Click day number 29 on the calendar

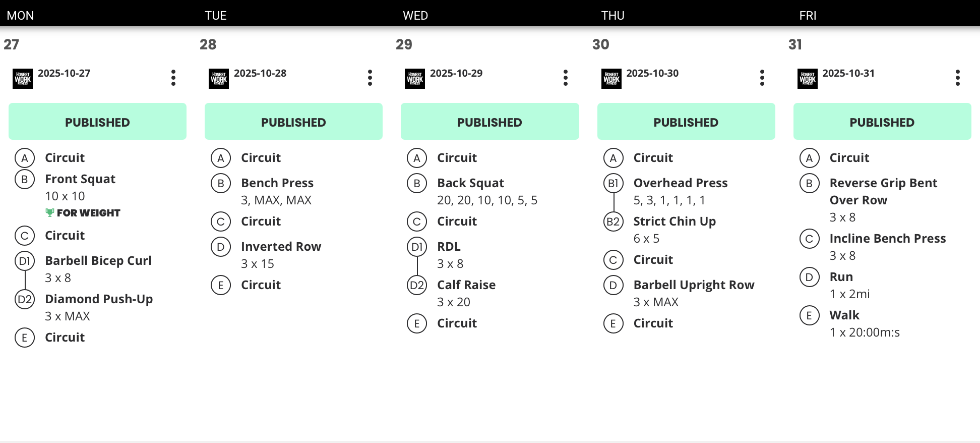pyautogui.click(x=404, y=44)
